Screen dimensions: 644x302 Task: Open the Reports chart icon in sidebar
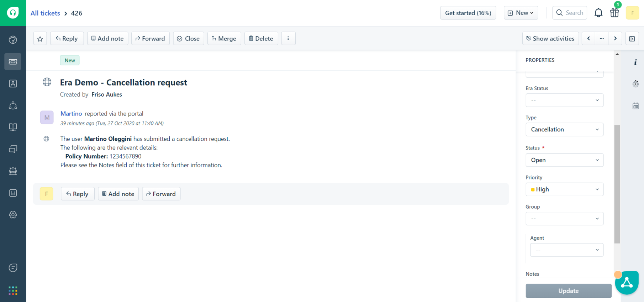(x=13, y=193)
